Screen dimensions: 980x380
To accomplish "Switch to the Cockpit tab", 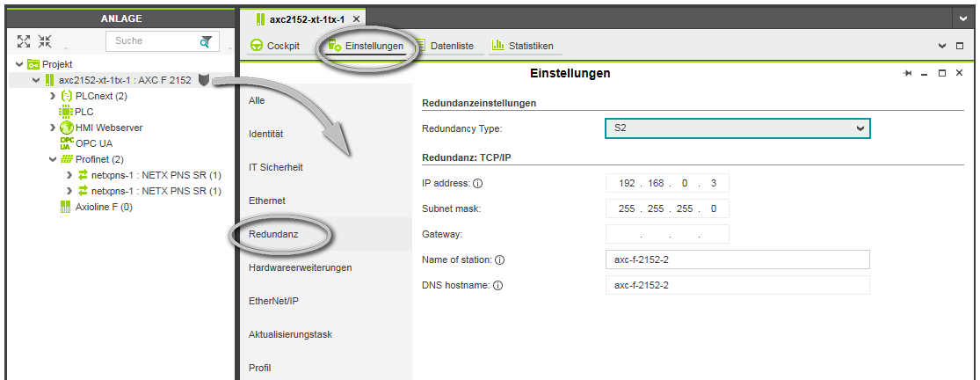I will (x=275, y=46).
